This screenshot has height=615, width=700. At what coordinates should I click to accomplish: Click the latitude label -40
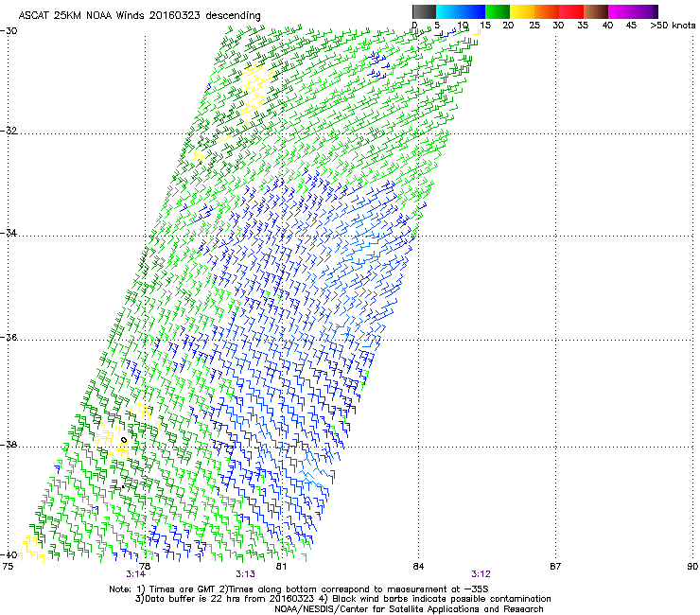9,554
